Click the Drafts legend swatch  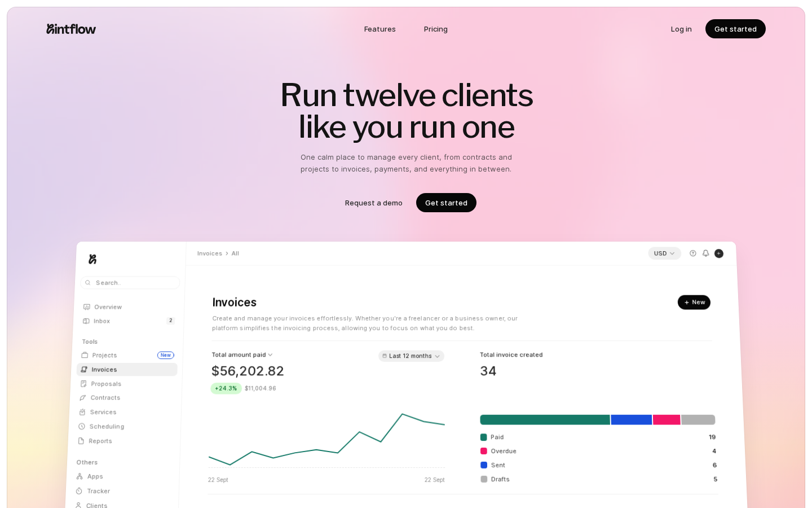click(x=484, y=479)
